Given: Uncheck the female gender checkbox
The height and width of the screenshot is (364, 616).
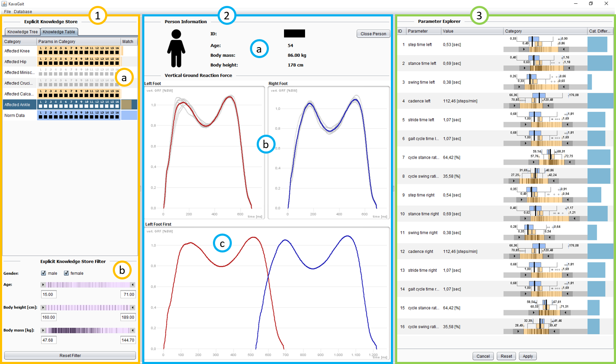Looking at the screenshot, I should pos(66,273).
